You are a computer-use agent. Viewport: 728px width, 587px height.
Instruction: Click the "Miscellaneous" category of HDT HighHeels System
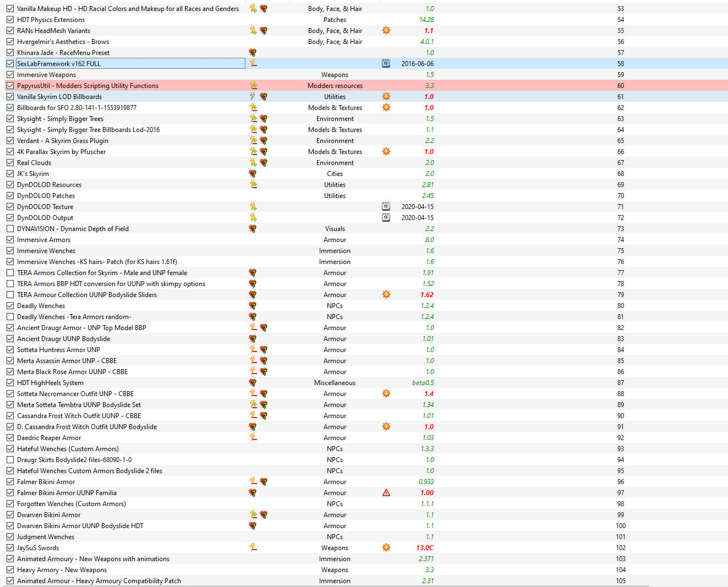coord(335,382)
